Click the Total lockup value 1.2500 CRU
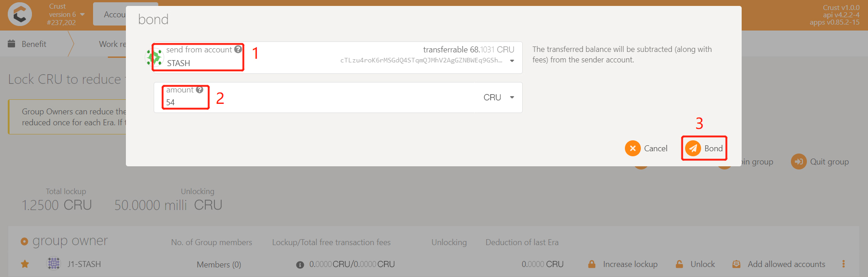This screenshot has height=277, width=868. pyautogui.click(x=57, y=205)
